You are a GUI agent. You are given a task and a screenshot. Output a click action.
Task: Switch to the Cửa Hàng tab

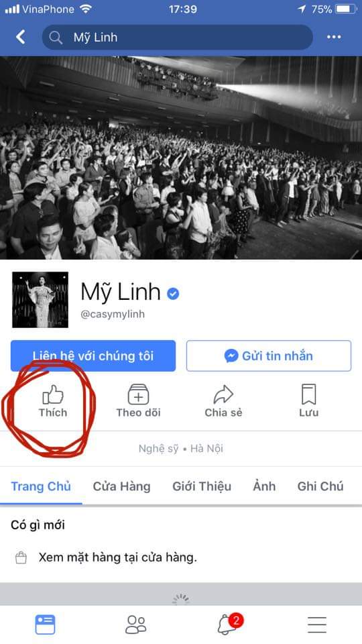pos(121,486)
